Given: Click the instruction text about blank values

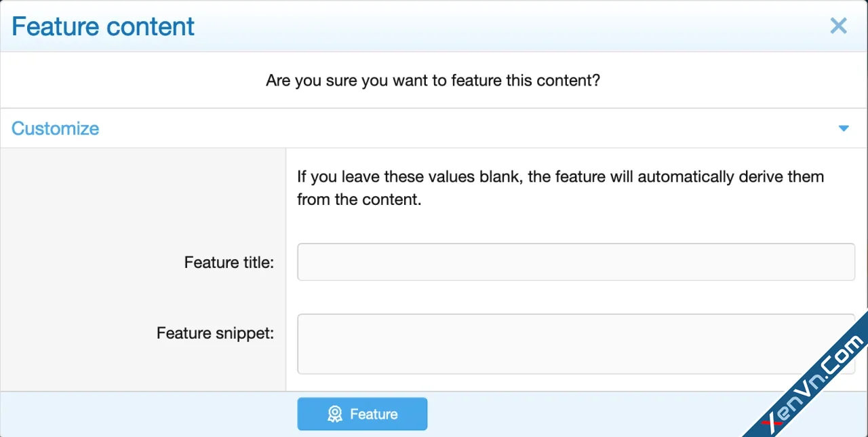Looking at the screenshot, I should pos(559,188).
